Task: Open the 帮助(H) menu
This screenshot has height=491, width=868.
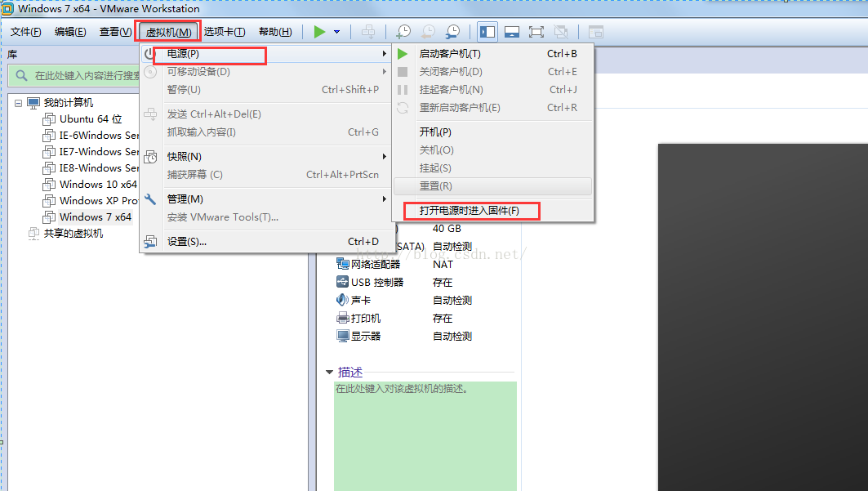Action: (275, 32)
